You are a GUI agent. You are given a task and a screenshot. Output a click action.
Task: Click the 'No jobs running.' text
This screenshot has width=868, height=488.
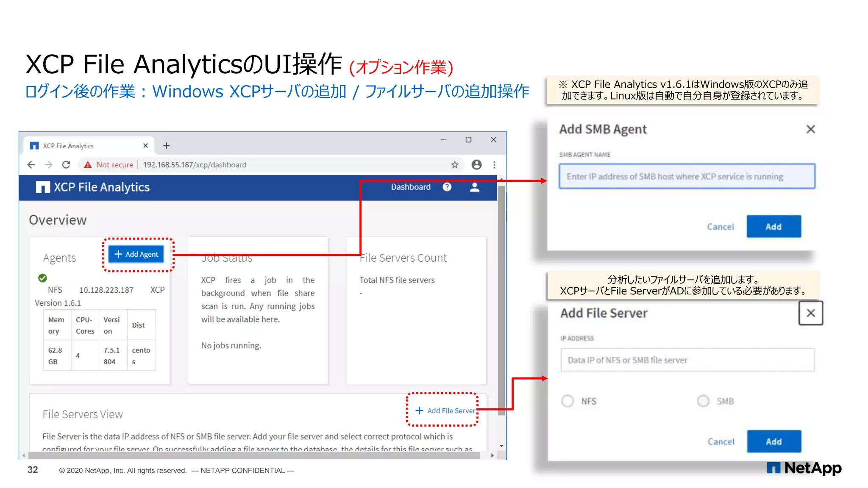(231, 345)
